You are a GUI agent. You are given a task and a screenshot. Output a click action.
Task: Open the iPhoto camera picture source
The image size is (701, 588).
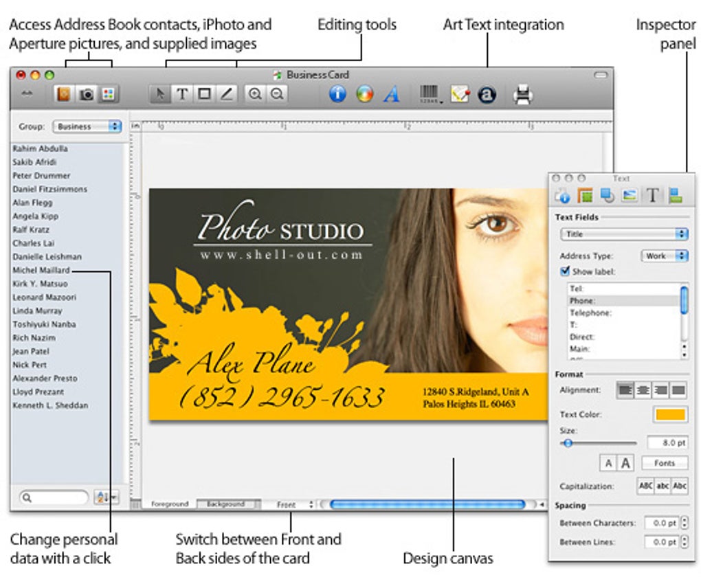tap(87, 94)
